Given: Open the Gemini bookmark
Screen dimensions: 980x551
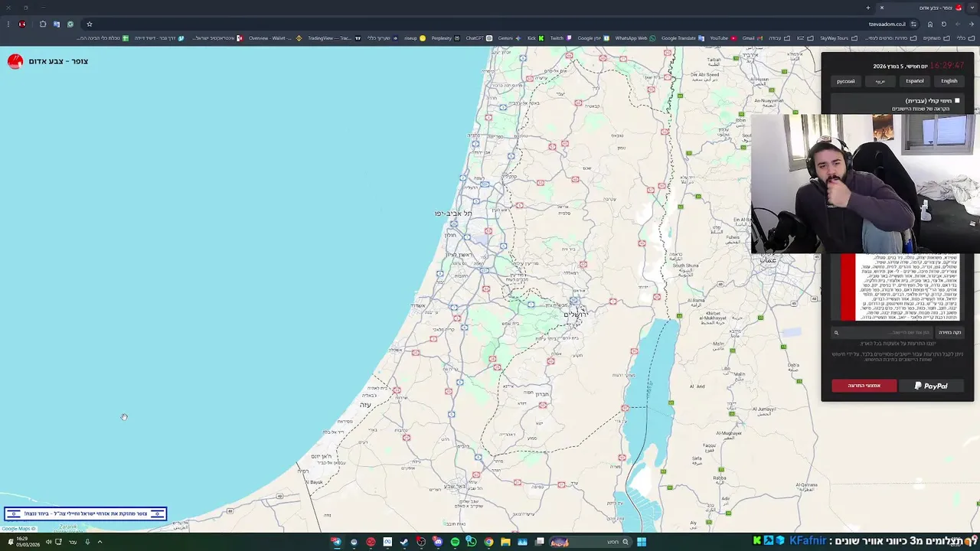Looking at the screenshot, I should point(509,38).
